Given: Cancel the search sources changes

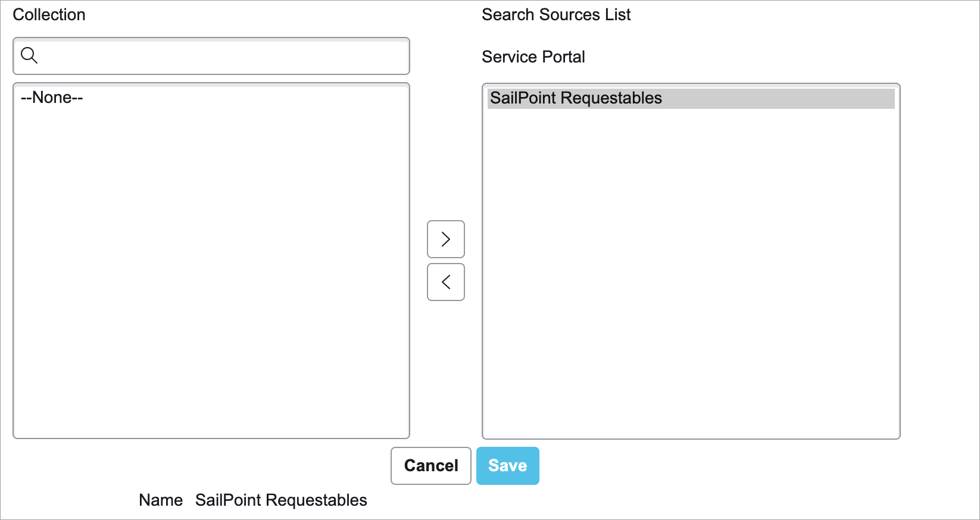Looking at the screenshot, I should [431, 466].
